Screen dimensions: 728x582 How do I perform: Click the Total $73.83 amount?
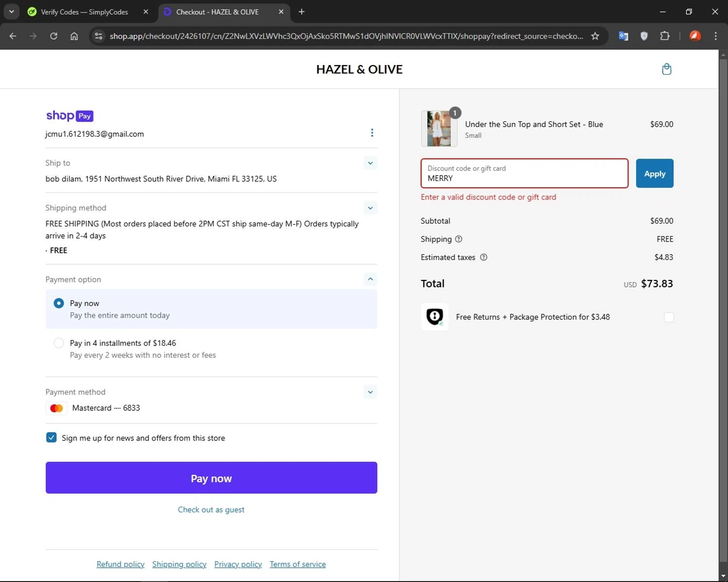[657, 284]
